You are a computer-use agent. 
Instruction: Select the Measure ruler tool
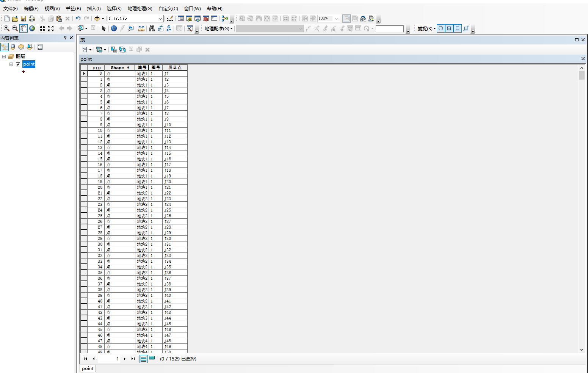[x=141, y=28]
